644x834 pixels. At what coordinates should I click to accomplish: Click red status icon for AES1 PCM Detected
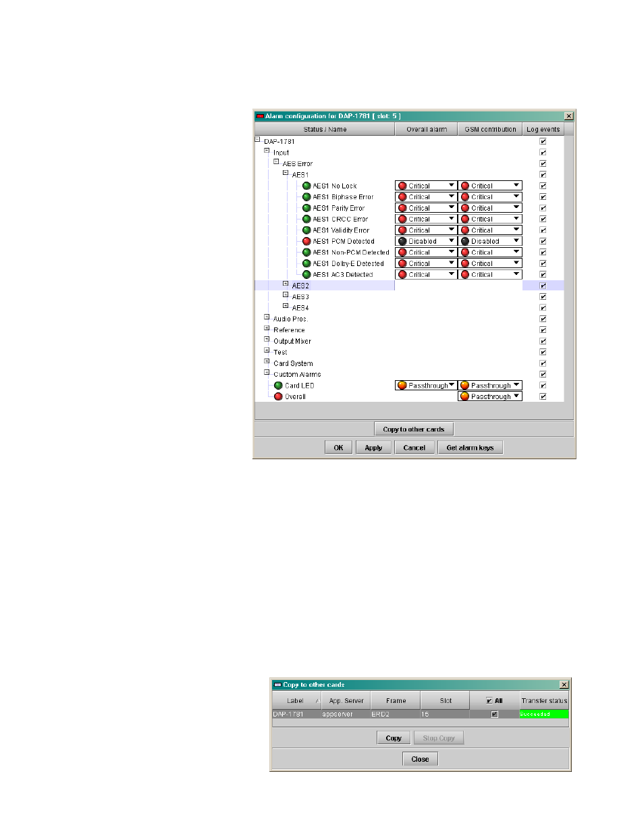[x=306, y=241]
